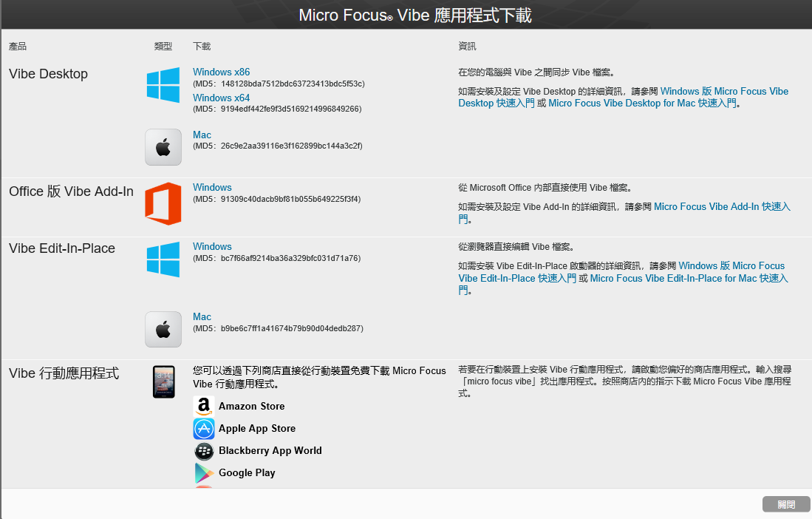The height and width of the screenshot is (519, 812).
Task: Click the mobile phone icon for Vibe 行動應用程式
Action: 163,381
